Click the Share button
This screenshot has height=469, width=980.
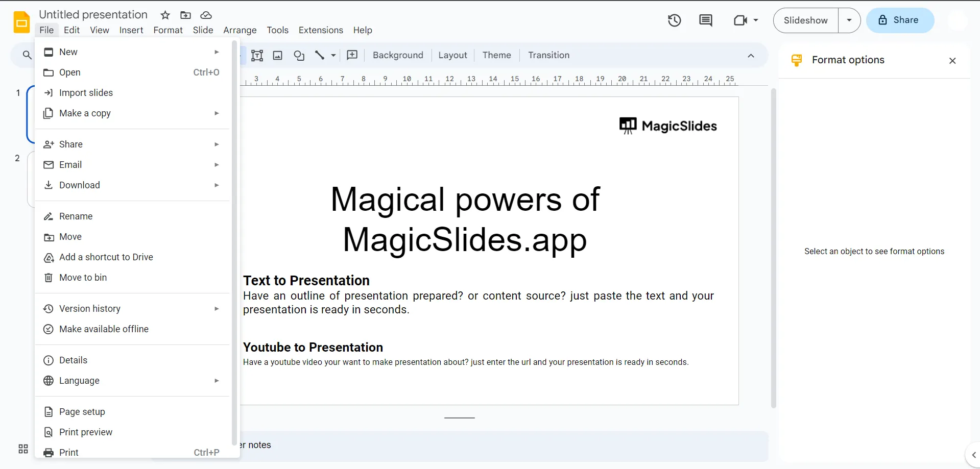click(900, 20)
